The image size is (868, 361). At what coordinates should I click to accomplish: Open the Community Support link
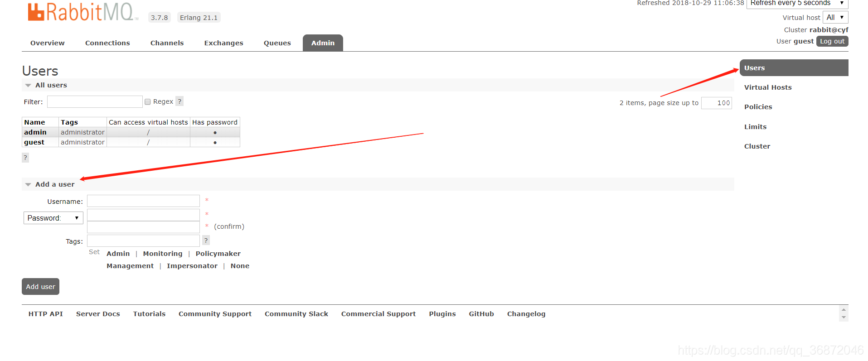[x=215, y=314]
